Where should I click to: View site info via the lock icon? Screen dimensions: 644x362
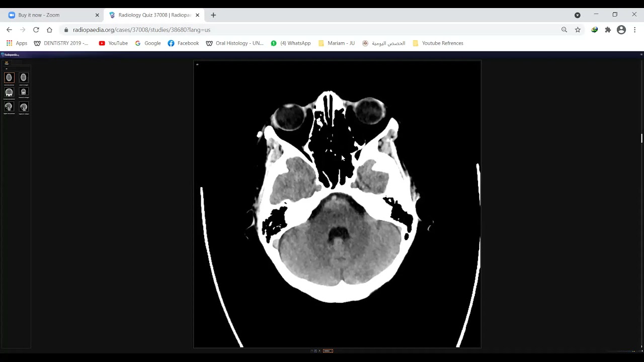pyautogui.click(x=66, y=30)
